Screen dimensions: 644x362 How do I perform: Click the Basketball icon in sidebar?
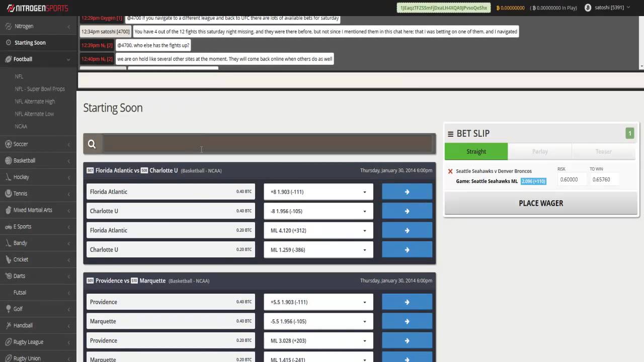tap(8, 161)
